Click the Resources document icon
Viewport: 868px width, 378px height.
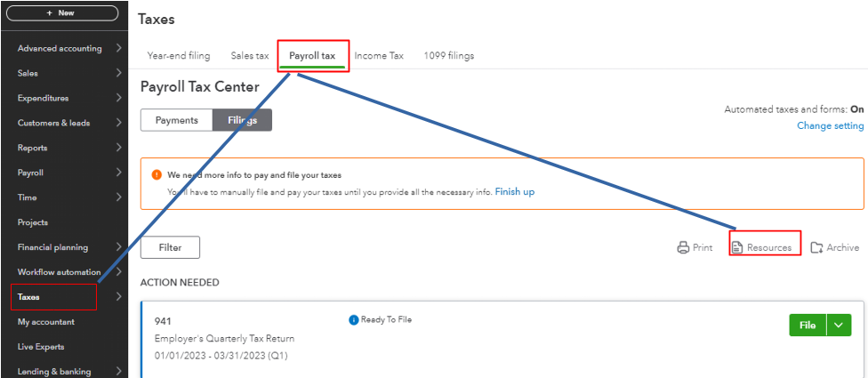click(x=737, y=247)
